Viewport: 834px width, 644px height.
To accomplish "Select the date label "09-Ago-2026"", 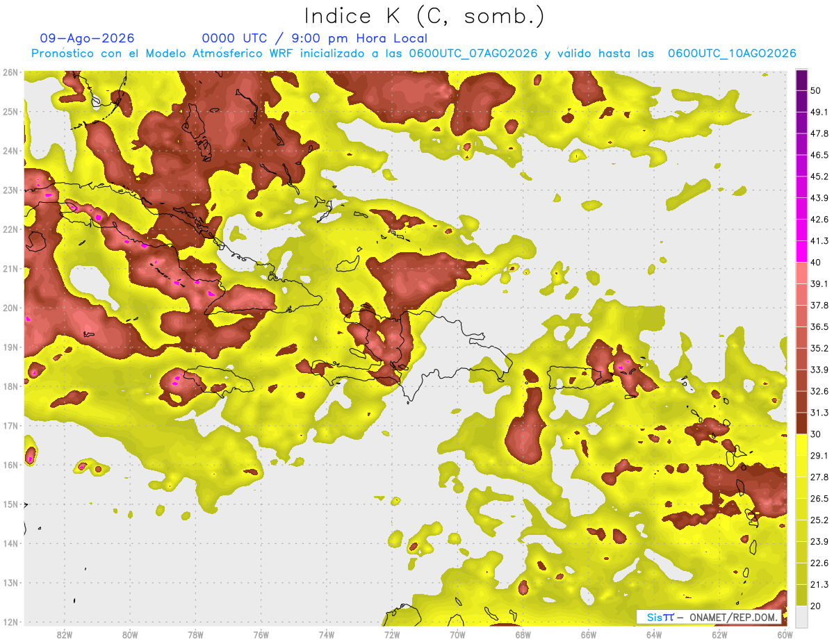I will click(x=88, y=38).
